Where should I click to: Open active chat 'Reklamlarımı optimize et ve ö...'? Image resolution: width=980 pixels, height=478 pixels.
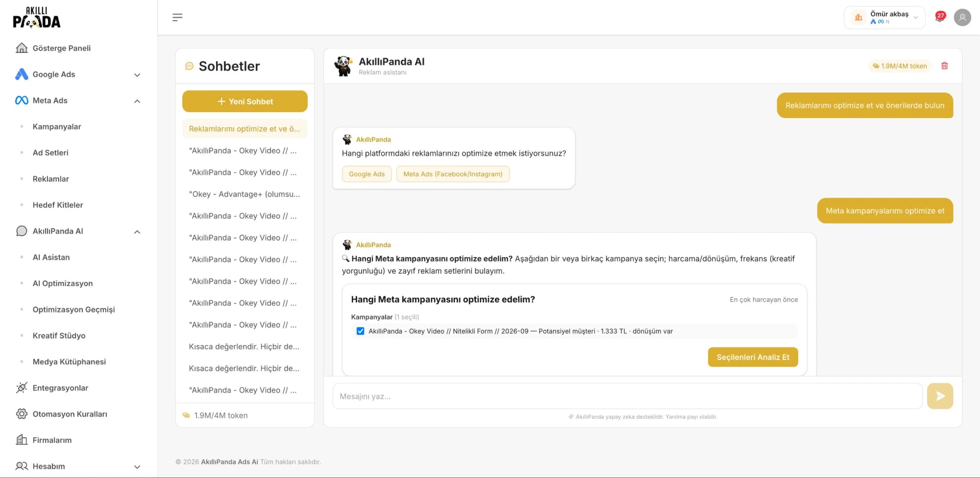[245, 129]
